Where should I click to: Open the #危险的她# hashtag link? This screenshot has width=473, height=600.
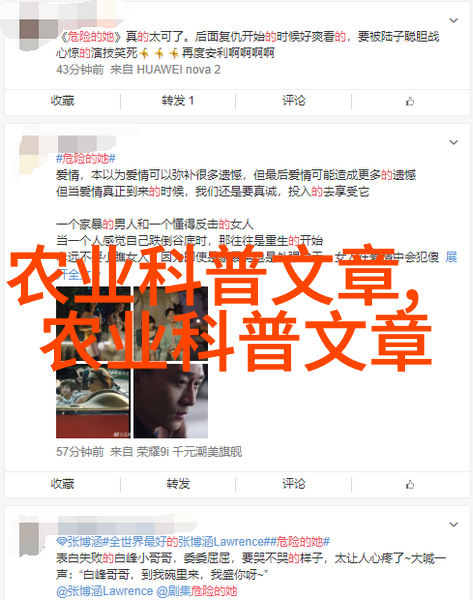point(86,158)
